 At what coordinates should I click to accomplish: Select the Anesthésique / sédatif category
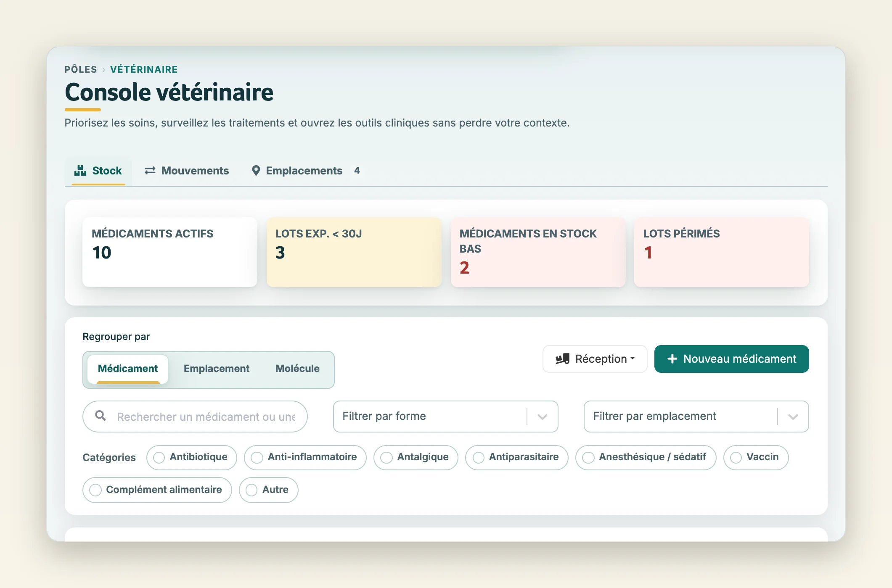(x=646, y=457)
